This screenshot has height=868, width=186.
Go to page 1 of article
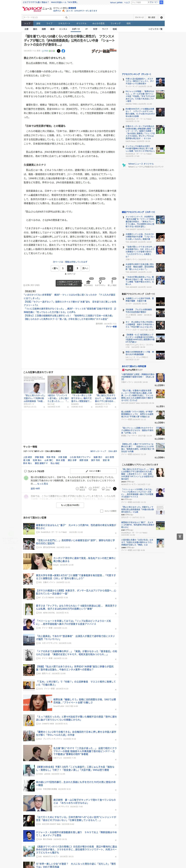(x=63, y=268)
